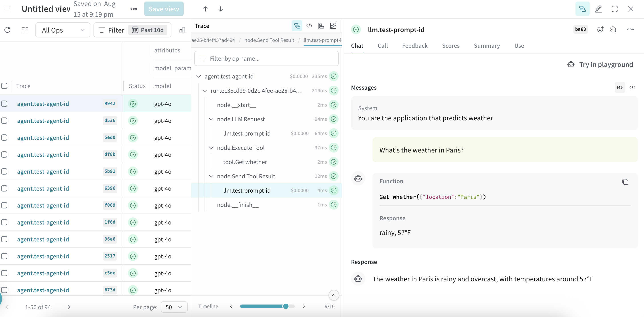Open the row density settings icon
Viewport: 644px width, 317px height.
(x=25, y=30)
